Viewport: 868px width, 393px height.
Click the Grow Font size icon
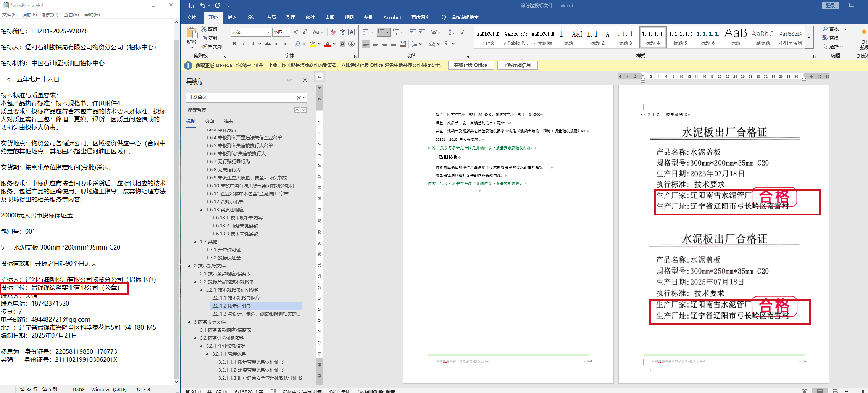coord(295,32)
